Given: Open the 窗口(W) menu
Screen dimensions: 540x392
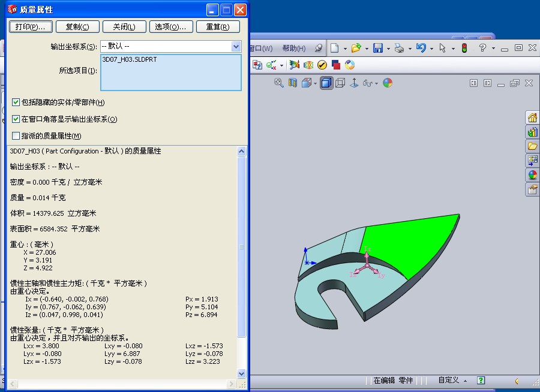Looking at the screenshot, I should click(x=260, y=49).
